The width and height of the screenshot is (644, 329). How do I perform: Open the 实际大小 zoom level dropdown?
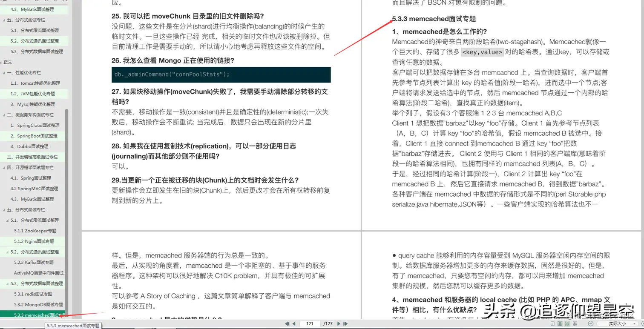tap(618, 323)
